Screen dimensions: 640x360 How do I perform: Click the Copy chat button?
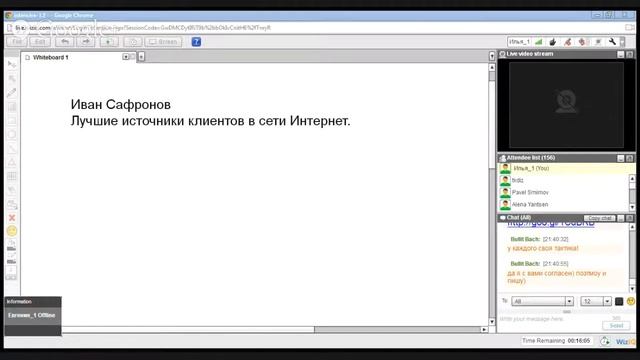tap(600, 218)
